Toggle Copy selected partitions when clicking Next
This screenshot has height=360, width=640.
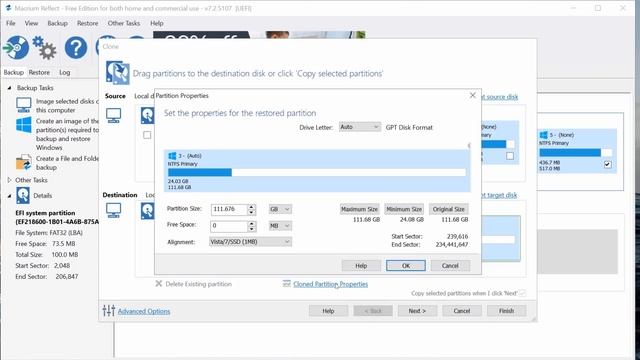(x=522, y=293)
